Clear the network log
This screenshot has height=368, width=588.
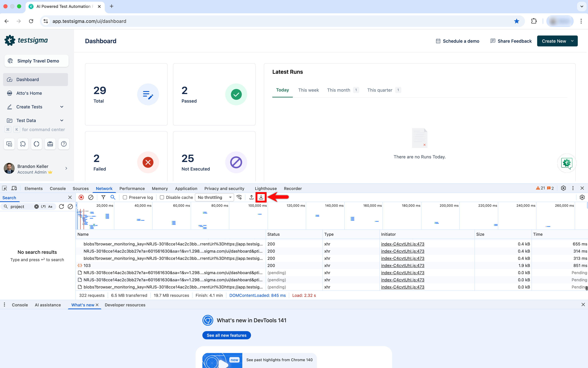91,197
